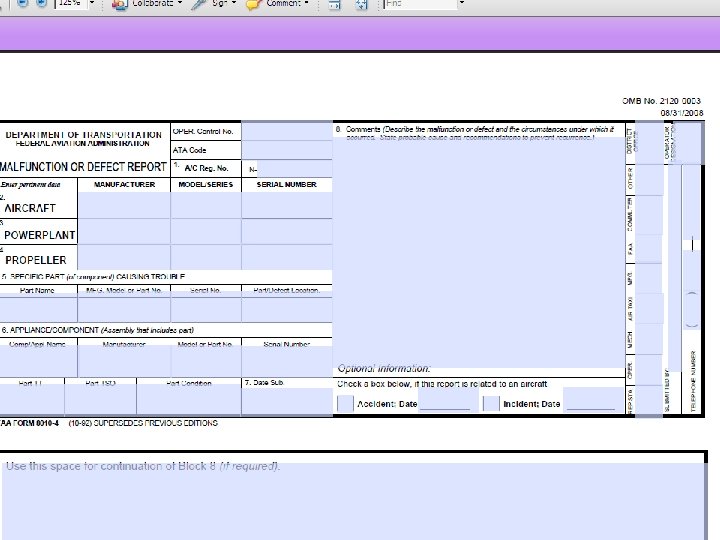Click the ATA Code field
Screen dimensions: 720x540
[287, 150]
